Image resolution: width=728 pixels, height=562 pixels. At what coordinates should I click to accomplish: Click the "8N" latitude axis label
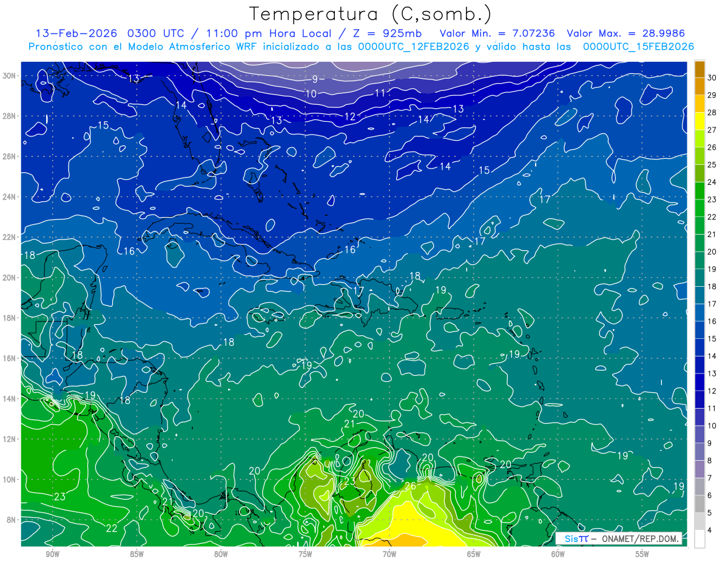point(12,520)
